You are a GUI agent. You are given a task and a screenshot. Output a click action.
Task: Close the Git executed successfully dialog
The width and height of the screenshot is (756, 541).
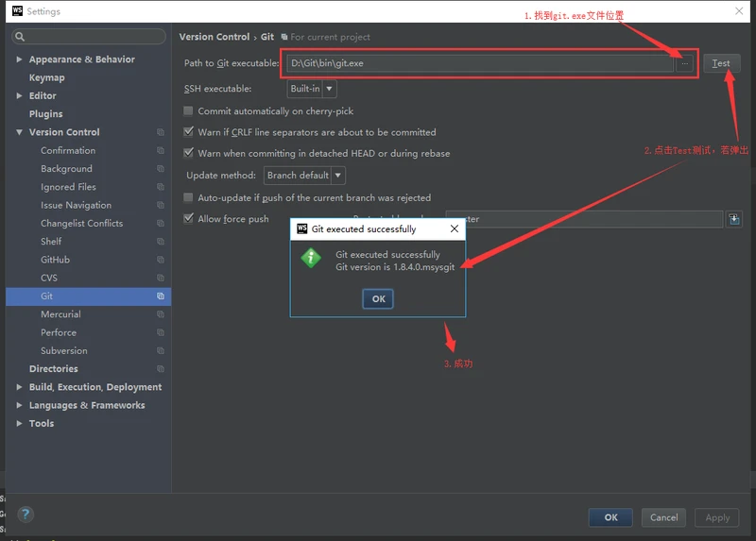point(455,228)
